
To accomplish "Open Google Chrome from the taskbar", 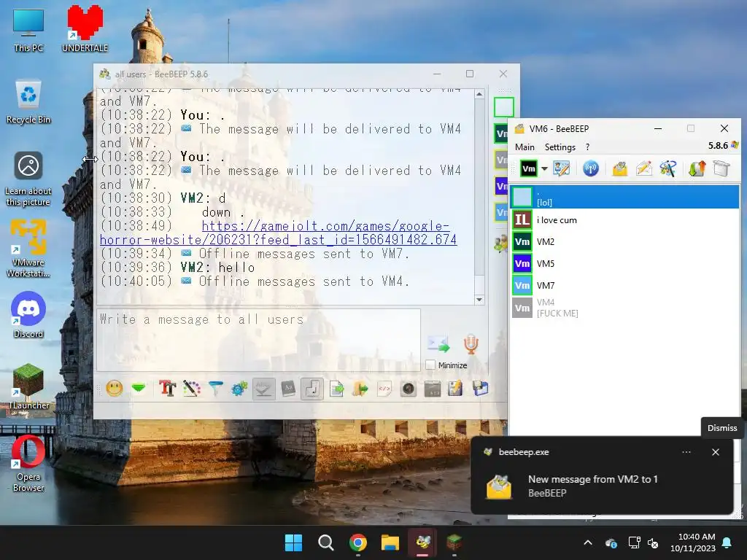I will click(x=358, y=542).
